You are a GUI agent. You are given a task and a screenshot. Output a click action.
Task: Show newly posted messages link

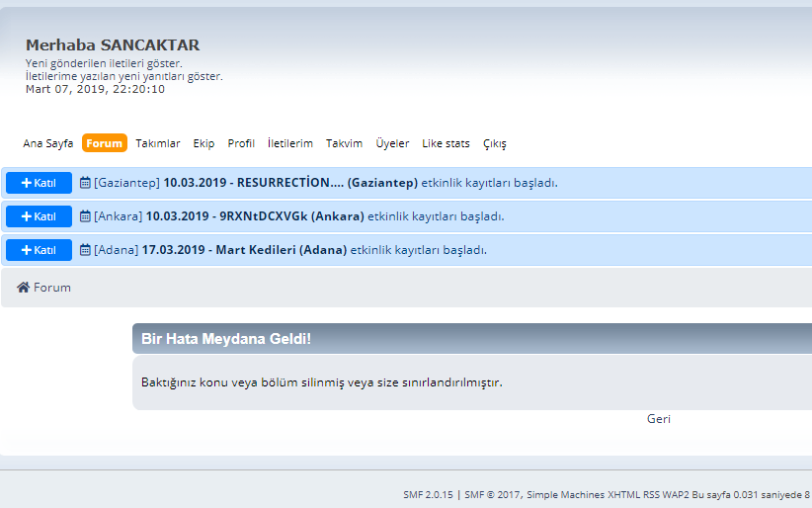104,63
